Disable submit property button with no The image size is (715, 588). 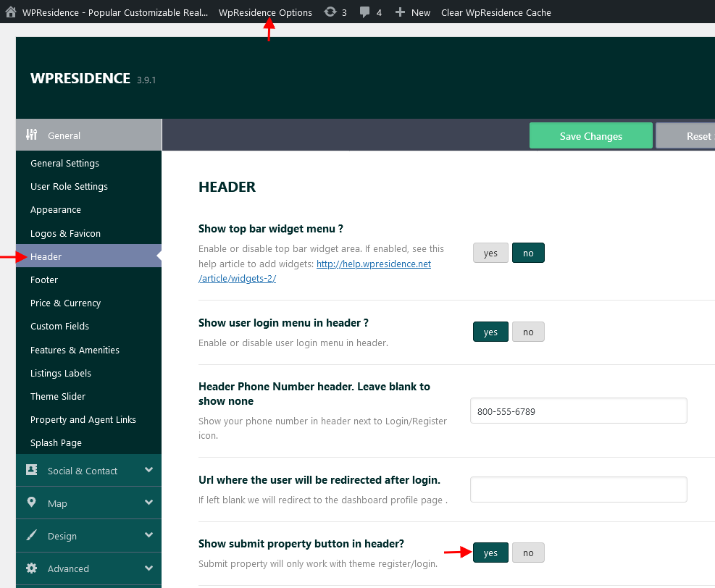coord(528,553)
